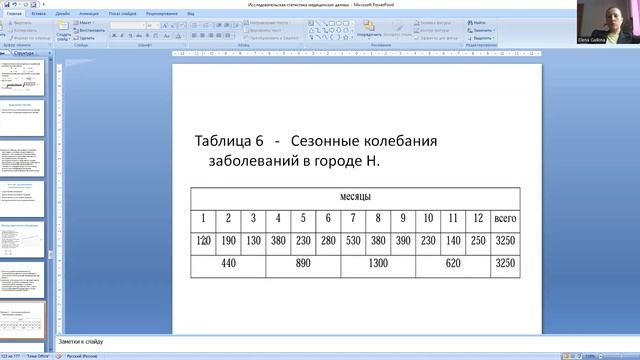Align text right

pos(211,36)
